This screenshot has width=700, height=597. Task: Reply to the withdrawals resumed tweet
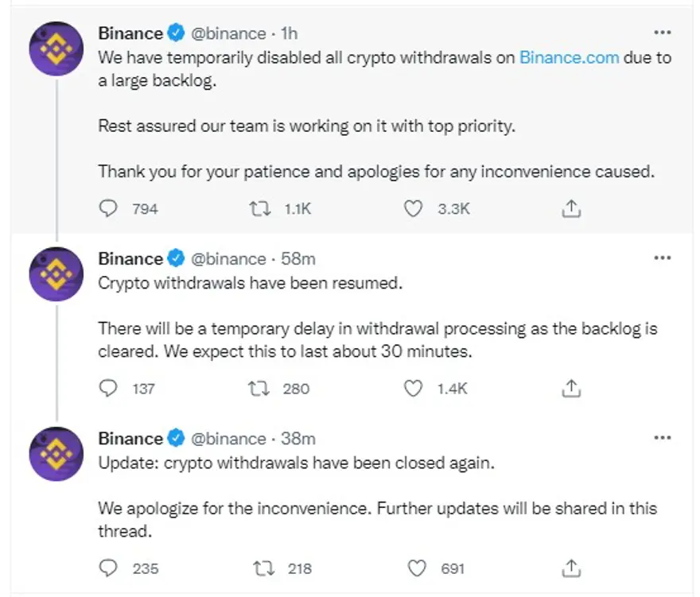[107, 388]
